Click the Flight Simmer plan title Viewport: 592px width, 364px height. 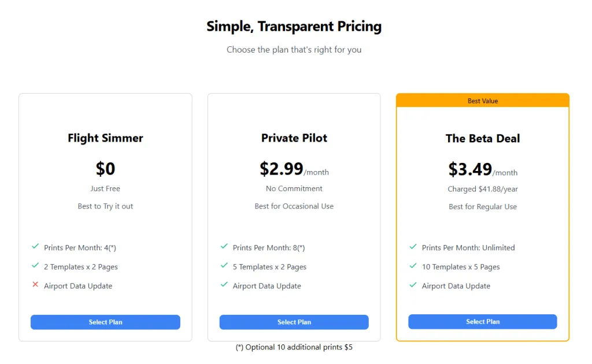coord(105,138)
